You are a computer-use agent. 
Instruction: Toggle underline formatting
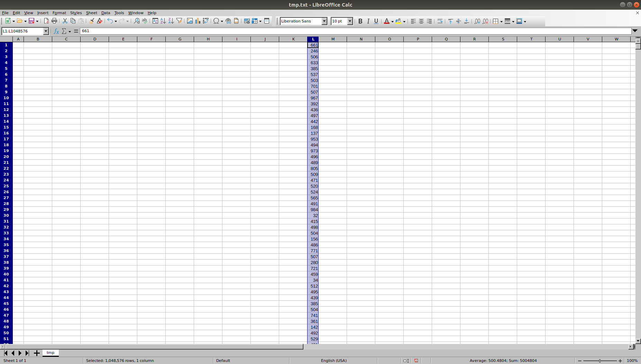click(x=376, y=21)
